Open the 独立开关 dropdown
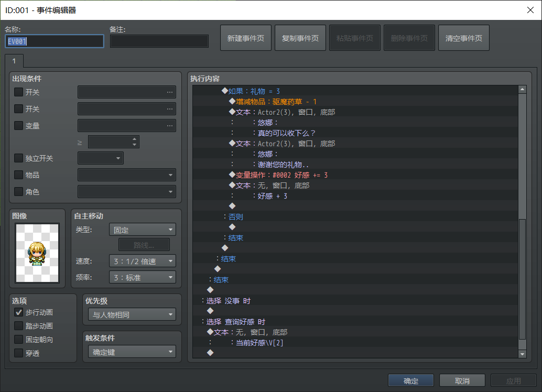 pyautogui.click(x=101, y=158)
